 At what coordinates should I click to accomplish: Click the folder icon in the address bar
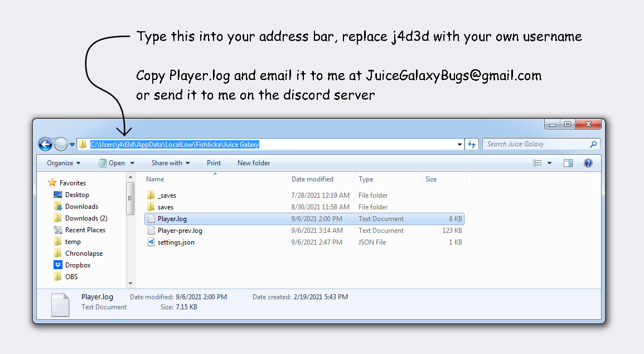click(x=83, y=144)
